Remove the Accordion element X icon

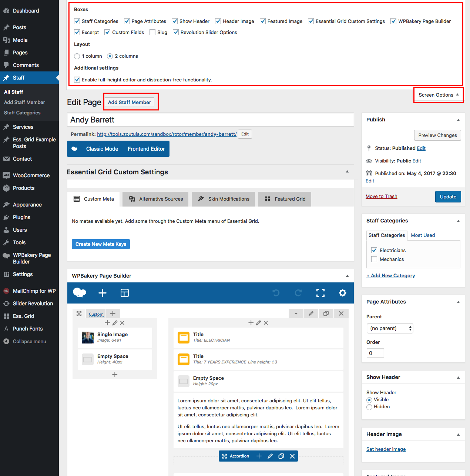(292, 456)
